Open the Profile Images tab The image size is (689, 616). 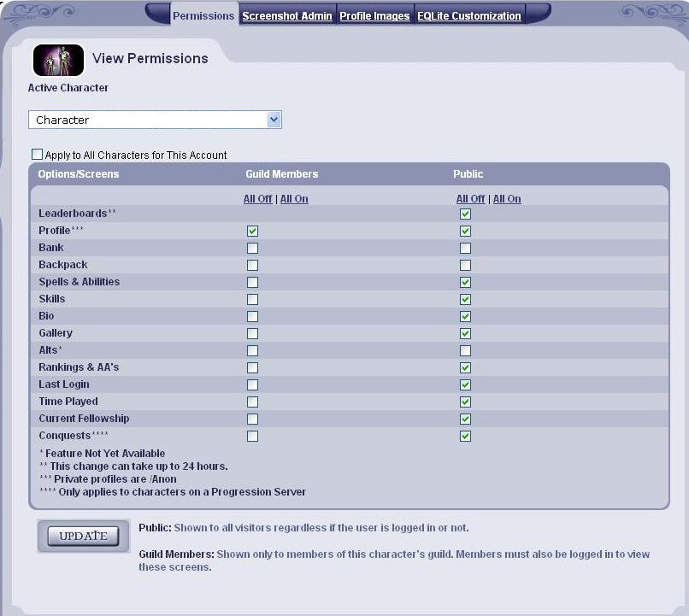click(374, 16)
